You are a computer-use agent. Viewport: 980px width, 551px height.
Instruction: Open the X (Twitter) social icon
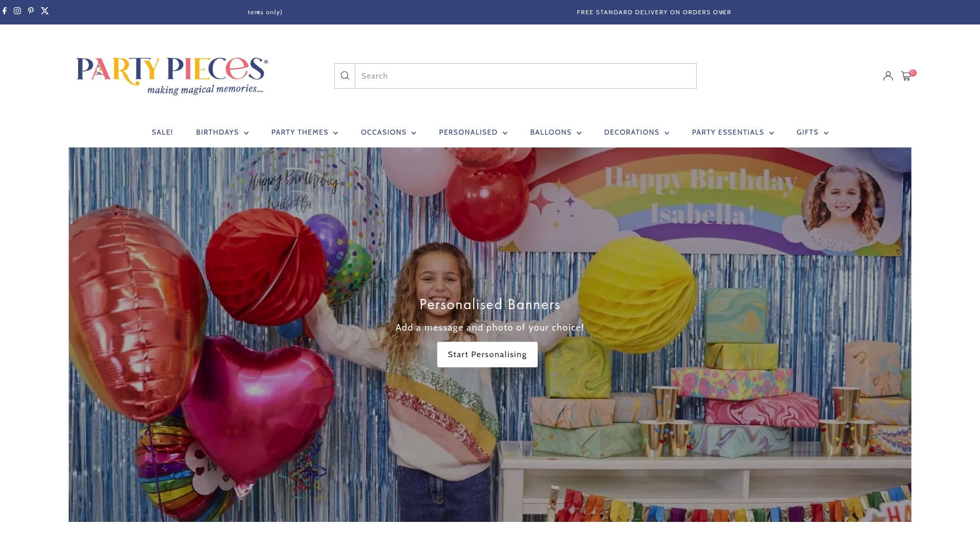44,11
